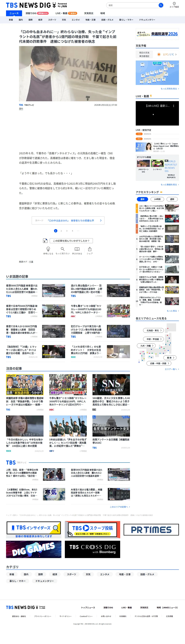Open エリア設定 location pin icon
The width and height of the screenshot is (185, 644).
pos(174,3)
